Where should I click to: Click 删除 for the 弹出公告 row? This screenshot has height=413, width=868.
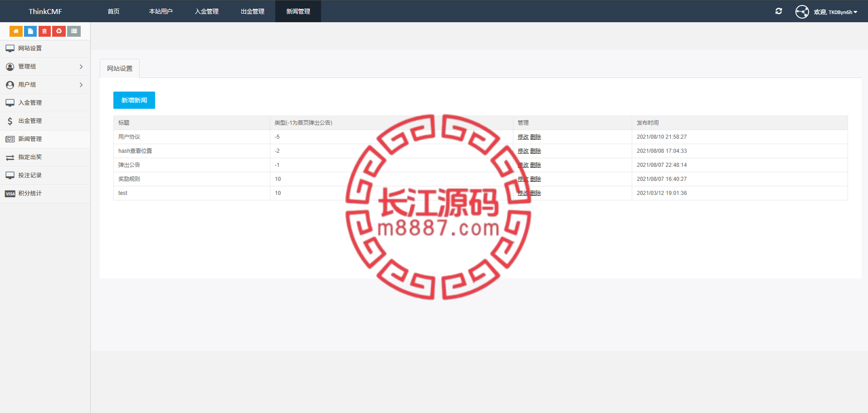click(536, 165)
